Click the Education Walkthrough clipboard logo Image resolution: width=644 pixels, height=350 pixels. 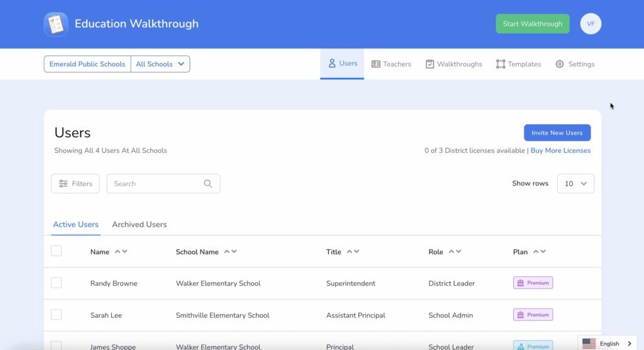56,24
